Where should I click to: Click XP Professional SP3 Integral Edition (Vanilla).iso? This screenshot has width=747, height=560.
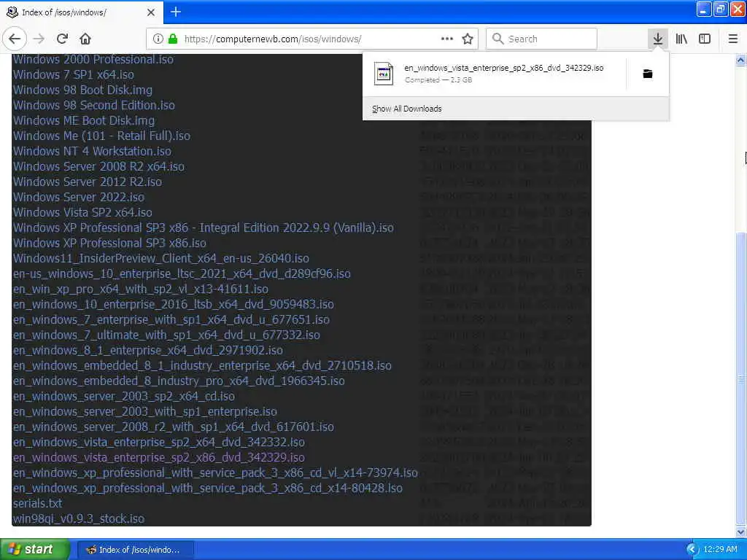click(x=204, y=227)
